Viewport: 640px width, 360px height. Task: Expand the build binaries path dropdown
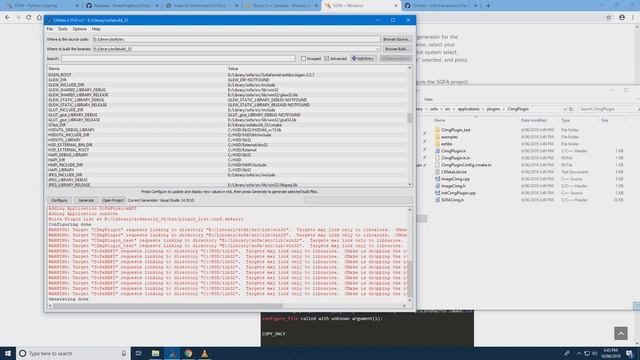(377, 49)
